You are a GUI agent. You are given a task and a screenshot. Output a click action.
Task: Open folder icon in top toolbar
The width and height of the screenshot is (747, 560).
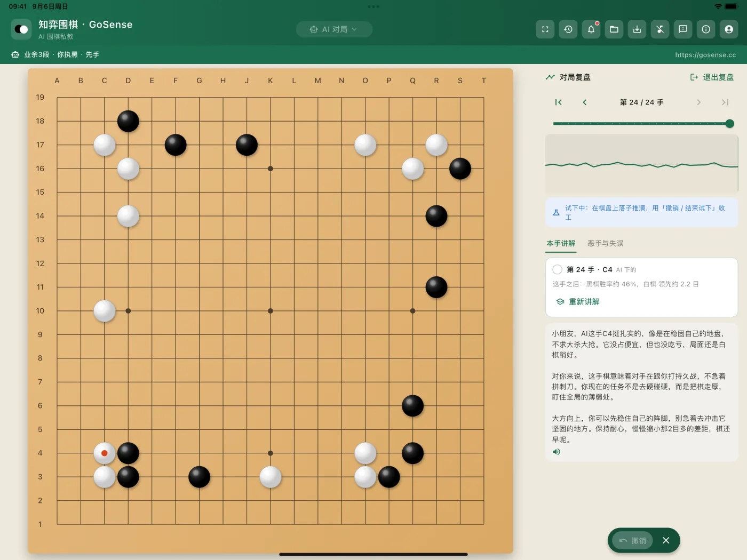[x=614, y=29]
